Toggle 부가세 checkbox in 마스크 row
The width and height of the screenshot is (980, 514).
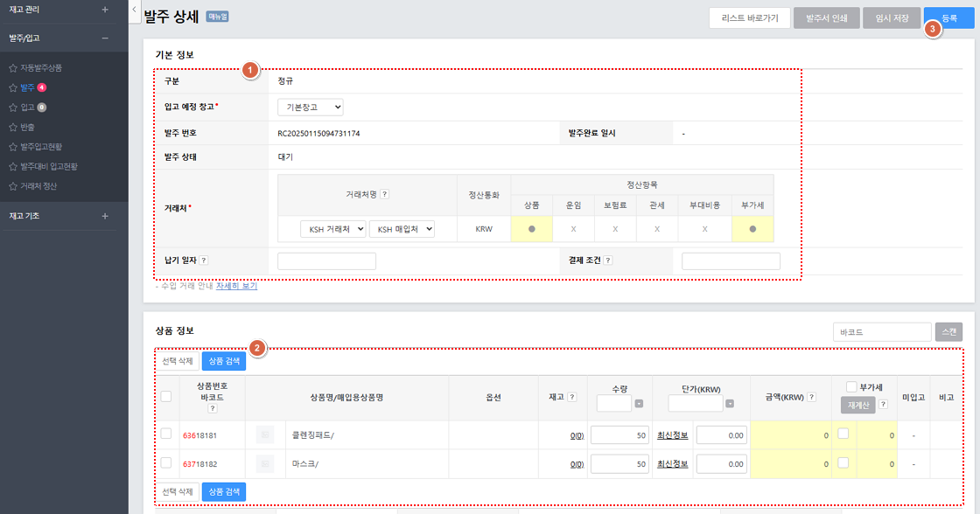pyautogui.click(x=843, y=462)
